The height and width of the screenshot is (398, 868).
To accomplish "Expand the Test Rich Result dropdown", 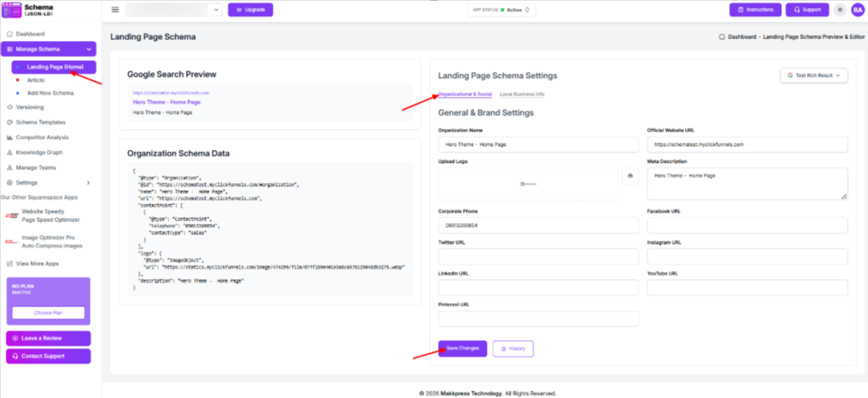I will (x=813, y=75).
